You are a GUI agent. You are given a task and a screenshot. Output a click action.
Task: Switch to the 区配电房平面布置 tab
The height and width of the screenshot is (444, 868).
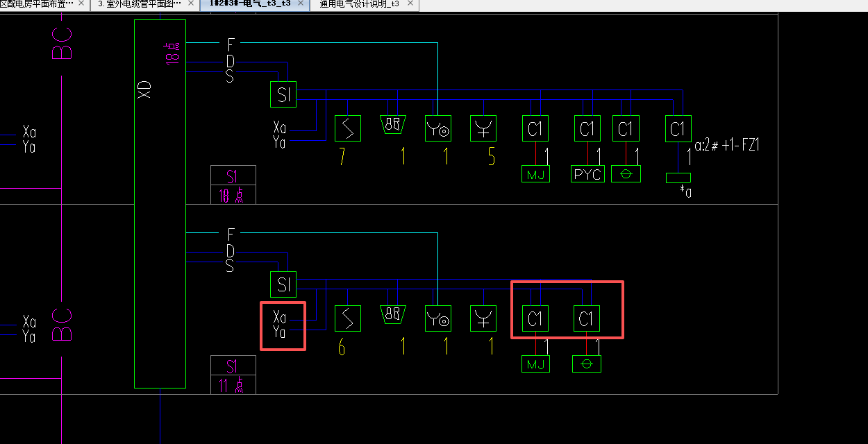[x=36, y=4]
